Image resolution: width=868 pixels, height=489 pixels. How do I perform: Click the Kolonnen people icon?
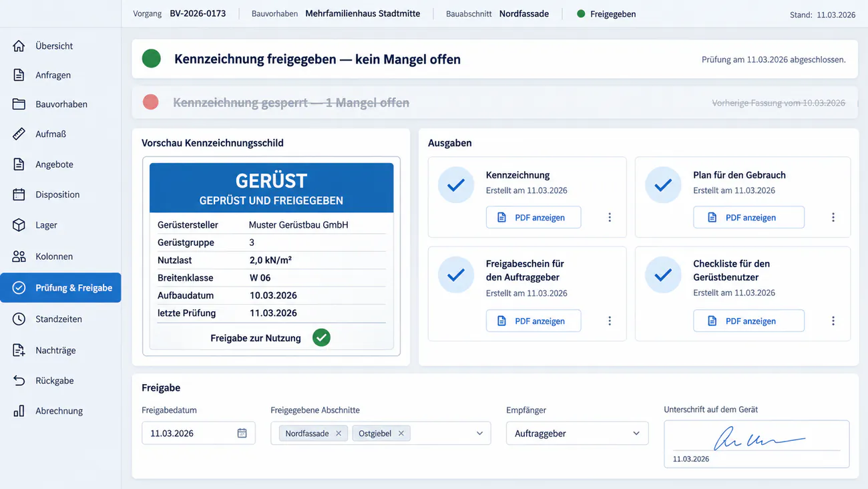point(19,257)
